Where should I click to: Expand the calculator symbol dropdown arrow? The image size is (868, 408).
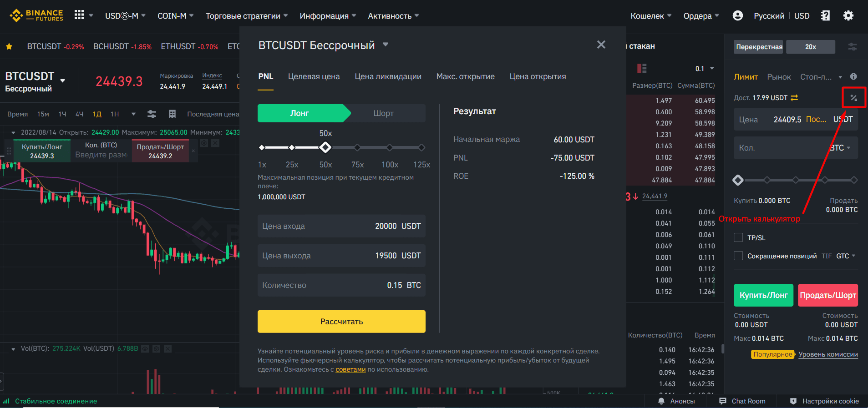[x=386, y=45]
